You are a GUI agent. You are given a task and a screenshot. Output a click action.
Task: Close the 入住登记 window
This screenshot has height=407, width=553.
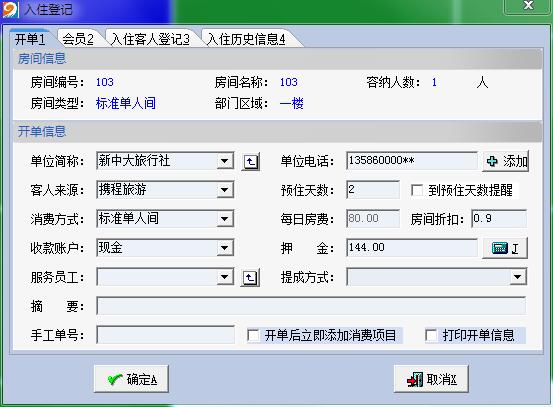pos(528,6)
